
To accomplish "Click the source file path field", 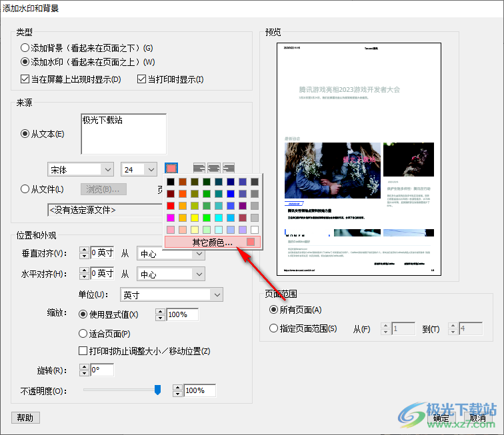I will click(105, 210).
